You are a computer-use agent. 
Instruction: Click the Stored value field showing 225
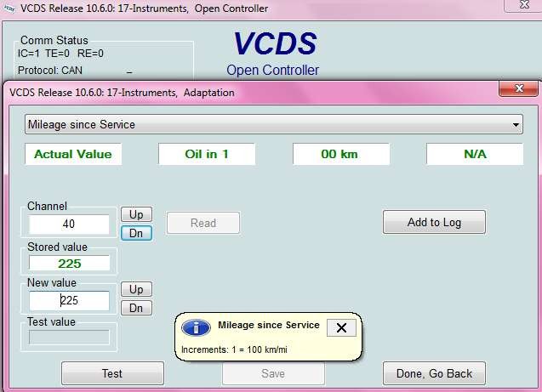pos(69,264)
